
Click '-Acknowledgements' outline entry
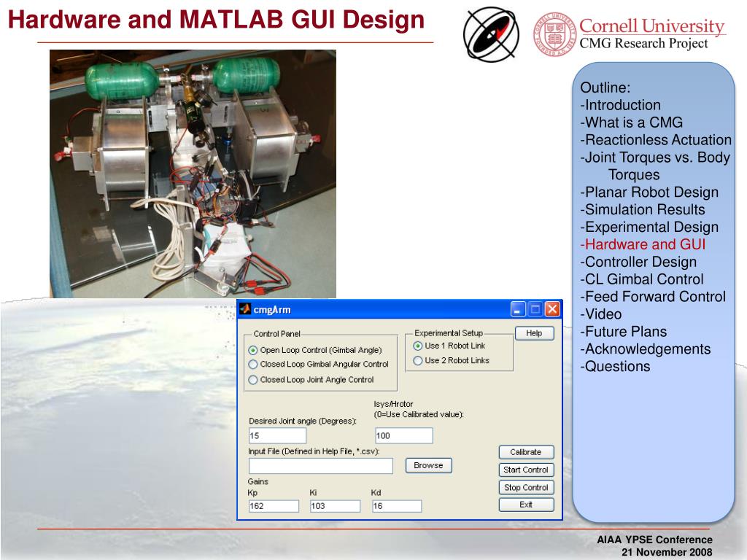pos(645,349)
